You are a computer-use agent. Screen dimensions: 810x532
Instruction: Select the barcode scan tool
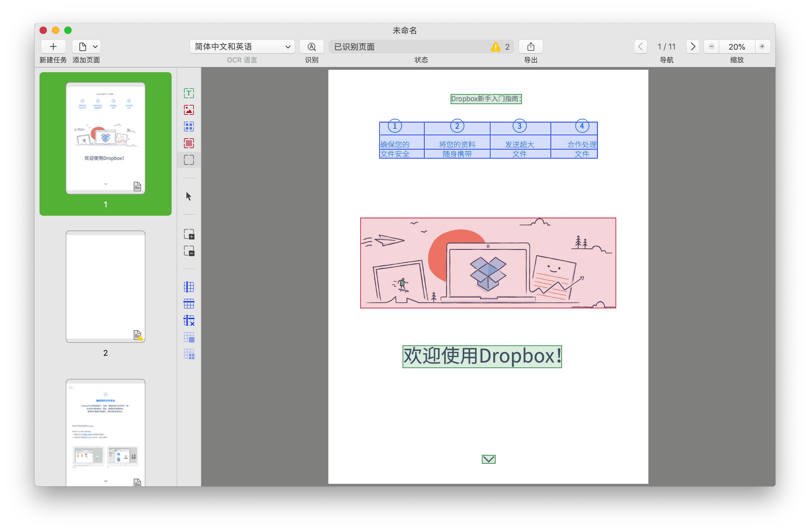tap(189, 143)
